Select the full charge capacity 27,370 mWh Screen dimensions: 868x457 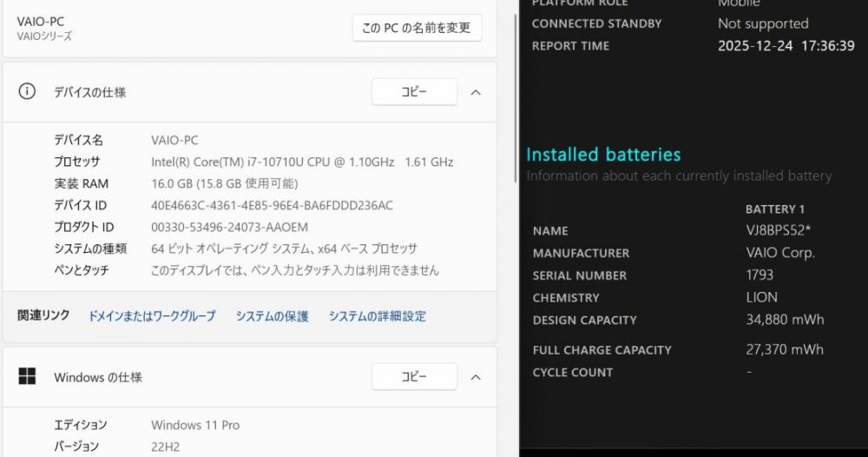pyautogui.click(x=785, y=349)
